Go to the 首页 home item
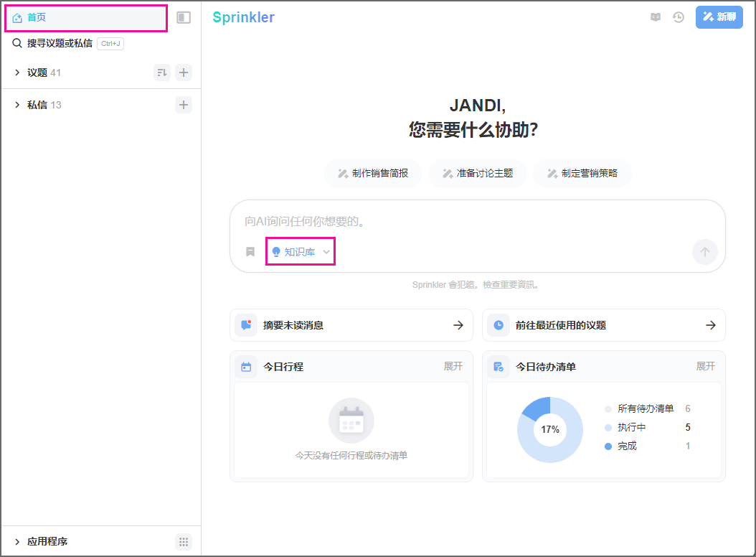756x557 pixels. coord(86,18)
